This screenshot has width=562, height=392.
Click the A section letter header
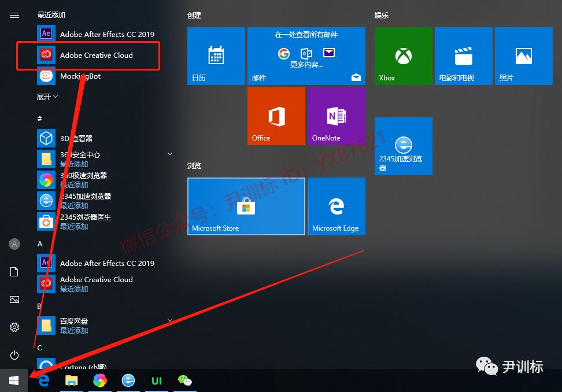coord(40,243)
